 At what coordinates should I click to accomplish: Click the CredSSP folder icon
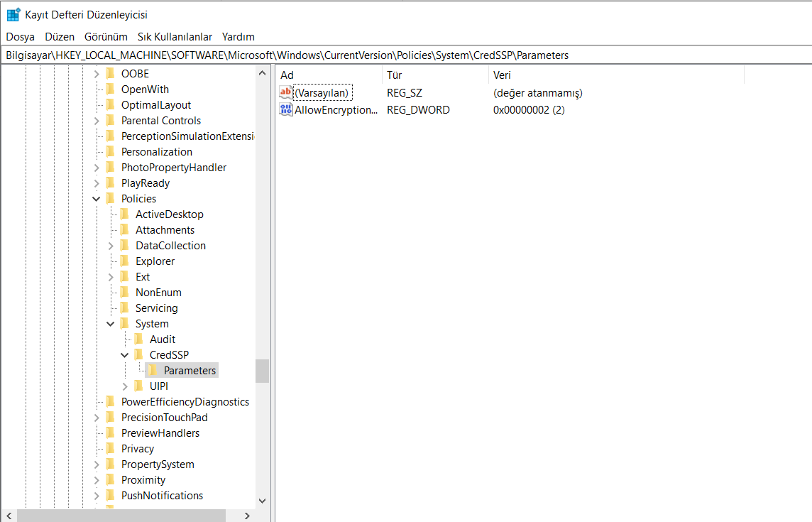(139, 354)
